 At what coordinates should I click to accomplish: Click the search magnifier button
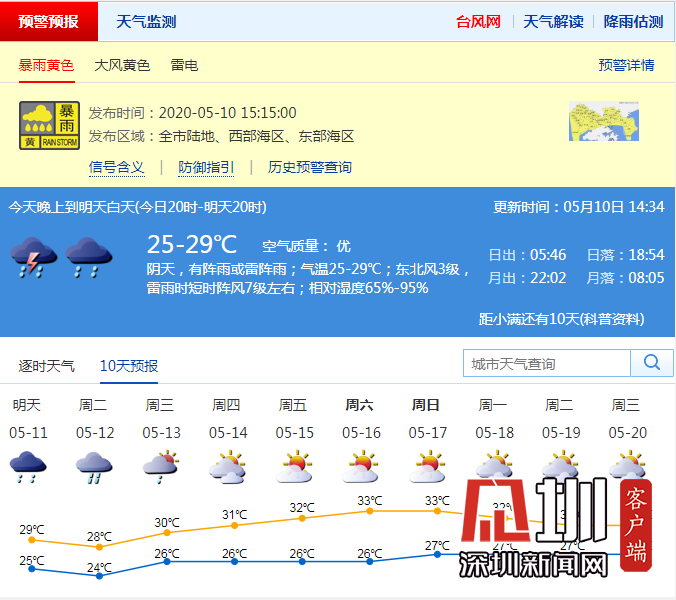point(652,363)
